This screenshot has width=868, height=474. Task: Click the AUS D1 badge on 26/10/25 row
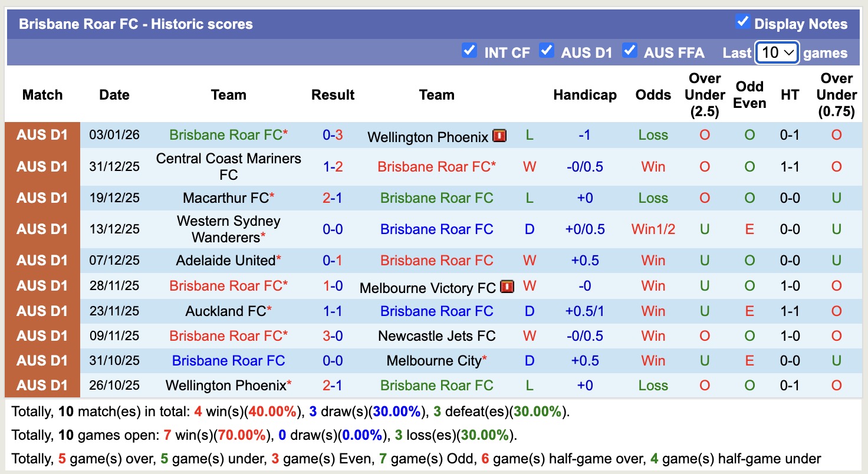tap(42, 385)
